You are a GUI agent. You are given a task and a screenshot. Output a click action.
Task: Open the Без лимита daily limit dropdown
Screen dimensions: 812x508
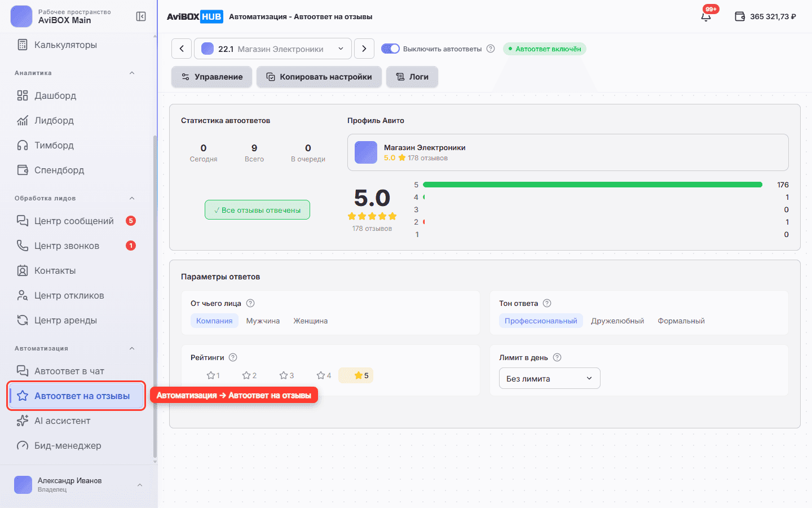pos(550,378)
